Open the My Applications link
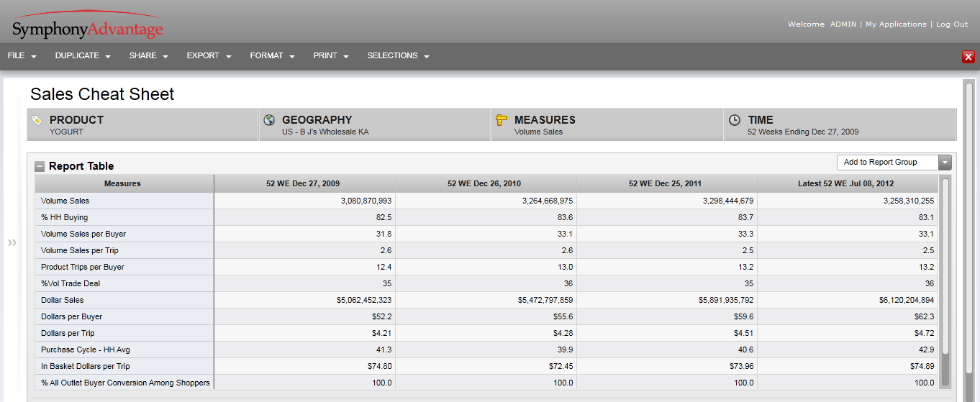 (x=896, y=24)
